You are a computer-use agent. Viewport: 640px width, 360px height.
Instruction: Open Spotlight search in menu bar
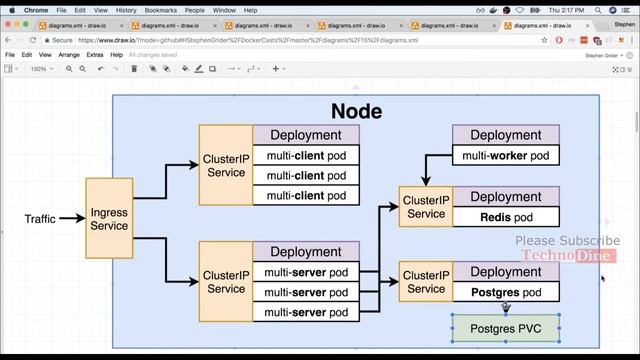(x=598, y=10)
